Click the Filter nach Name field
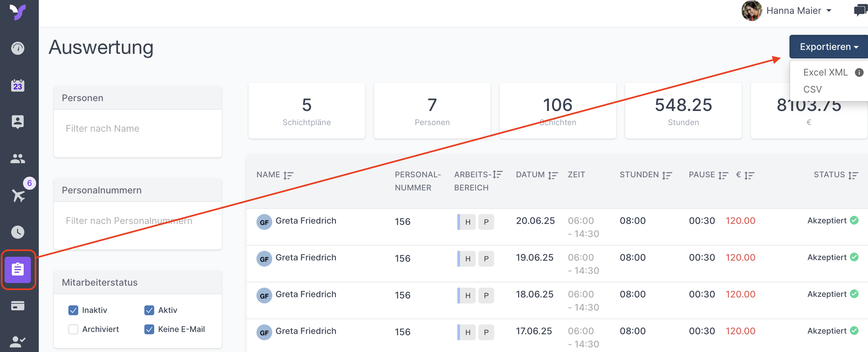Screen dimensions: 868x352 137,128
